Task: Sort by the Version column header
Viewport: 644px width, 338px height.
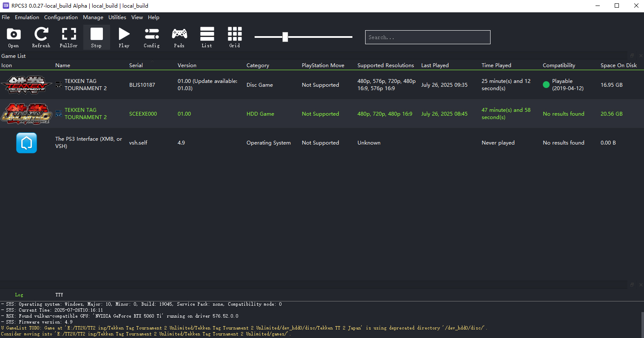Action: 187,65
